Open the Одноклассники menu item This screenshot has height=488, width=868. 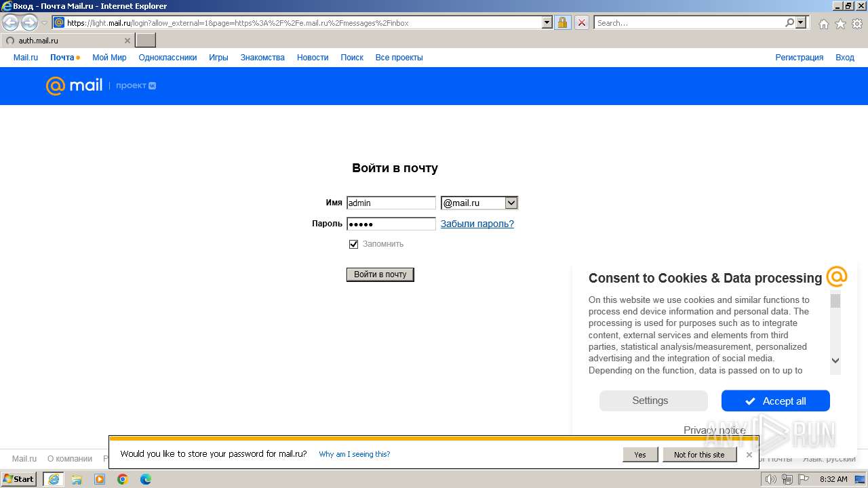tap(167, 58)
